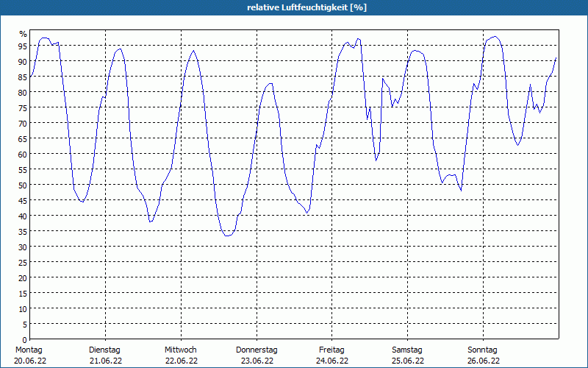
Task: Click the Donnerstag peak near 82 percent
Action: pyautogui.click(x=270, y=83)
